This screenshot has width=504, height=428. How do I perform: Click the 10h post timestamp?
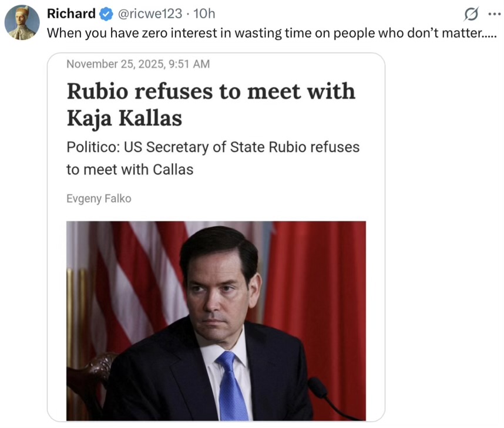click(204, 14)
